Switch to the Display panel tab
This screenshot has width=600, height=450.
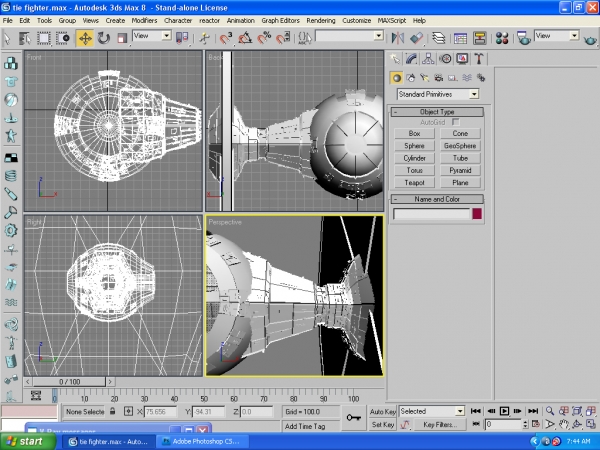pyautogui.click(x=462, y=59)
